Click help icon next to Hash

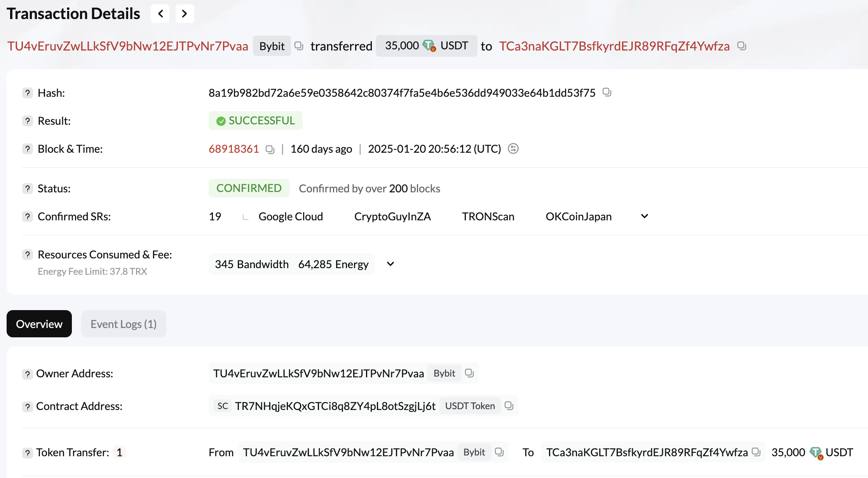pyautogui.click(x=27, y=93)
